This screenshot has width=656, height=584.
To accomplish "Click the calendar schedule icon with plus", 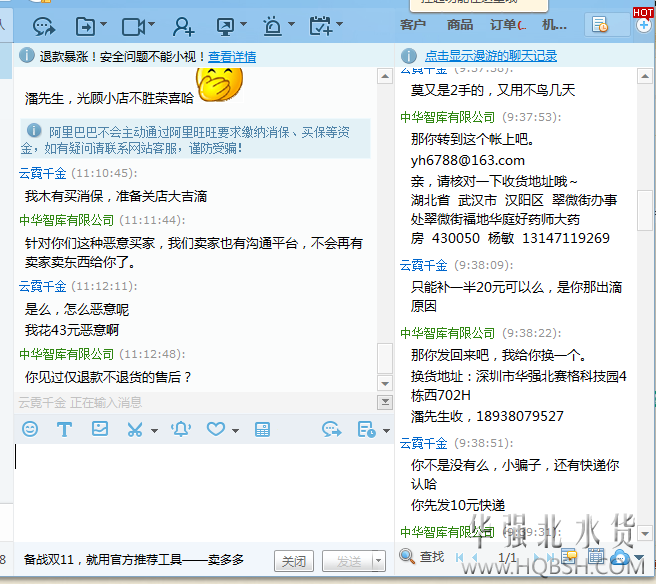I will click(x=321, y=26).
